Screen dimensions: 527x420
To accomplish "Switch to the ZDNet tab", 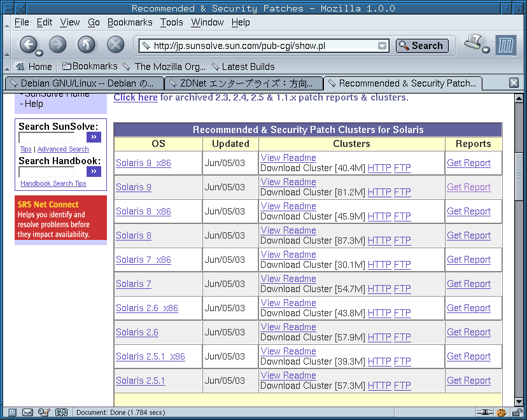I will click(244, 83).
